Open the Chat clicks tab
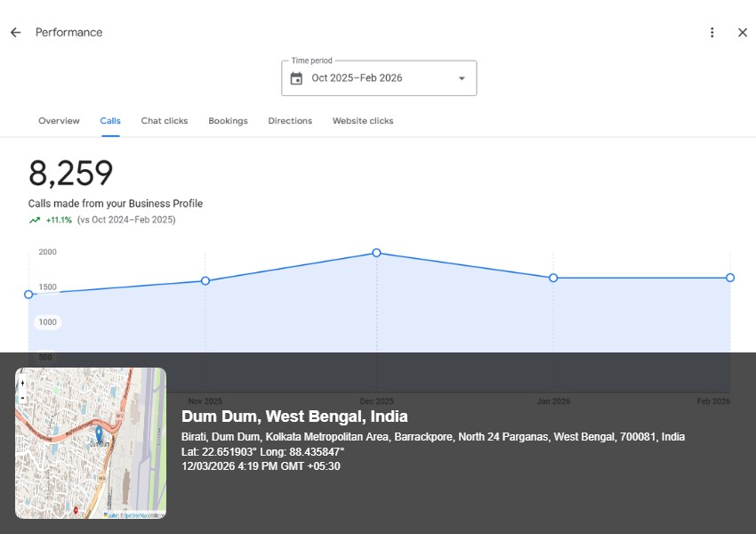This screenshot has height=534, width=756. coord(165,121)
